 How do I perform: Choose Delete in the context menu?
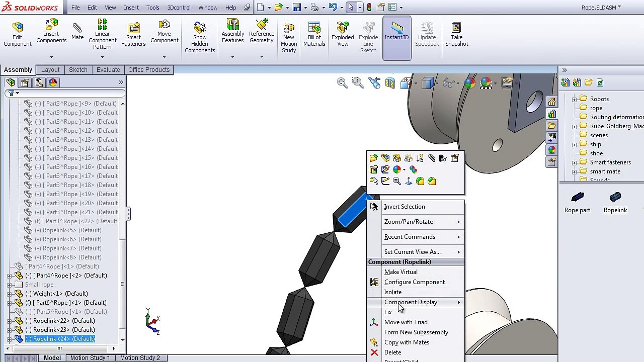393,352
